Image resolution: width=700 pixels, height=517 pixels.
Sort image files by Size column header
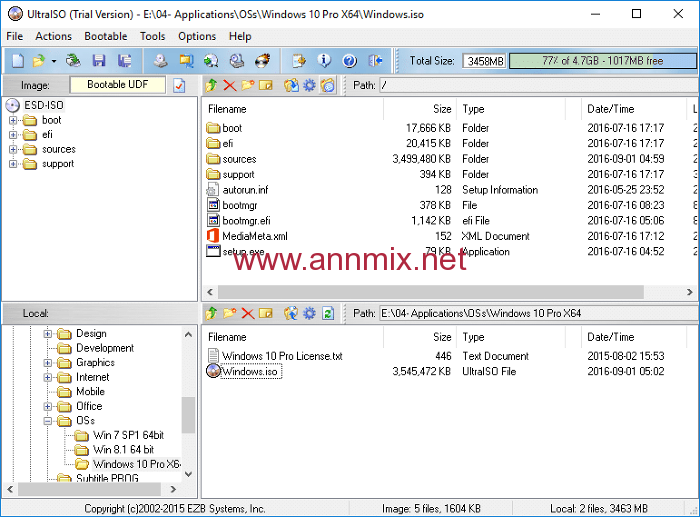(x=420, y=109)
